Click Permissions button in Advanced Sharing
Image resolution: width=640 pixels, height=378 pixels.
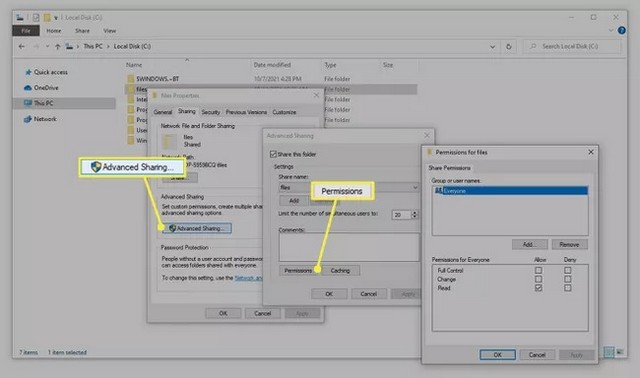point(298,271)
